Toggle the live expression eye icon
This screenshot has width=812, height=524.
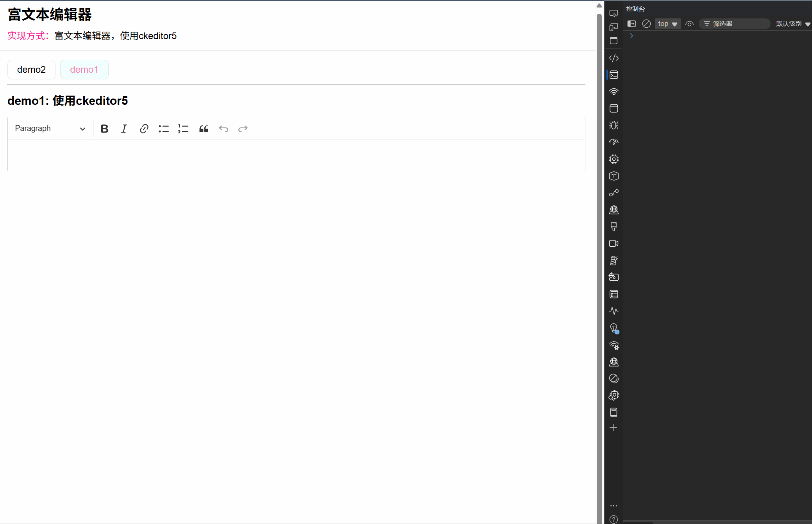coord(689,24)
